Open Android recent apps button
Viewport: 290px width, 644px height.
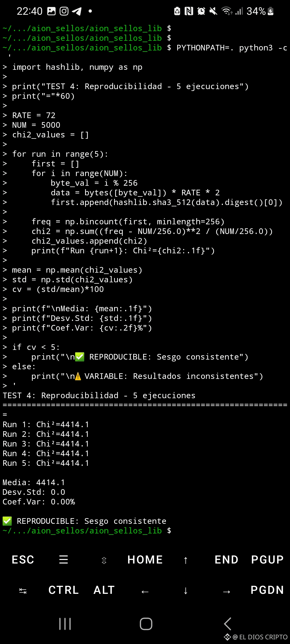point(65,624)
